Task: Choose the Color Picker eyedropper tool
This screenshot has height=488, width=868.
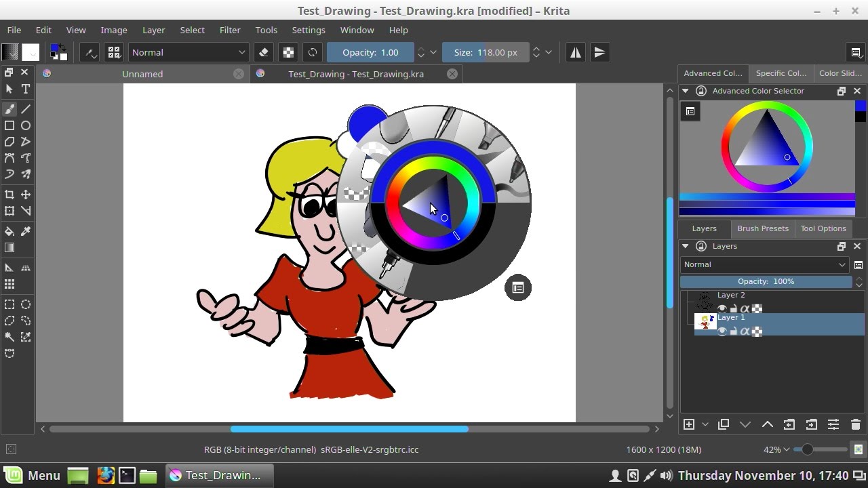Action: pos(26,232)
